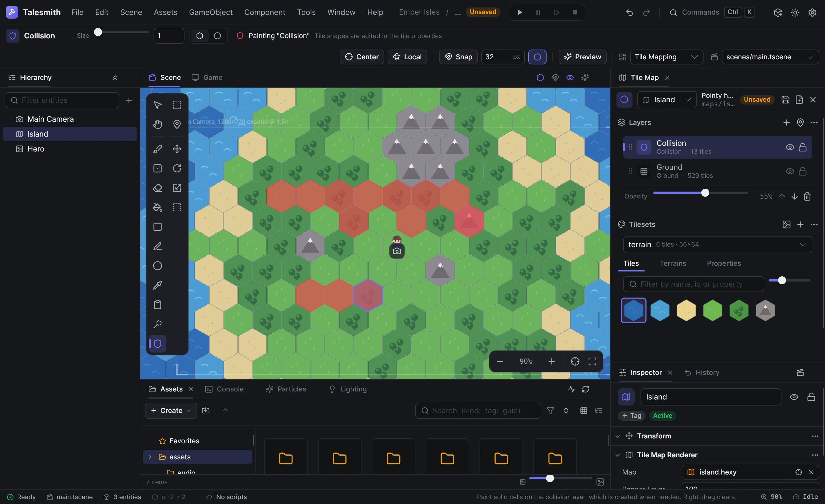Select the Collision shield tool in toolbox
Screen dimensions: 825x504
tap(157, 343)
